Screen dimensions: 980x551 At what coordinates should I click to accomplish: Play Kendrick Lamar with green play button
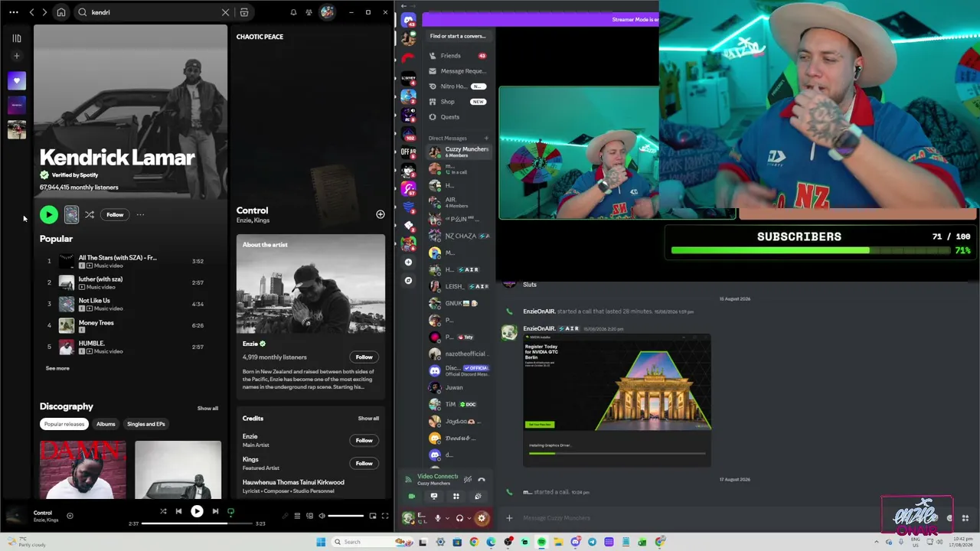48,215
